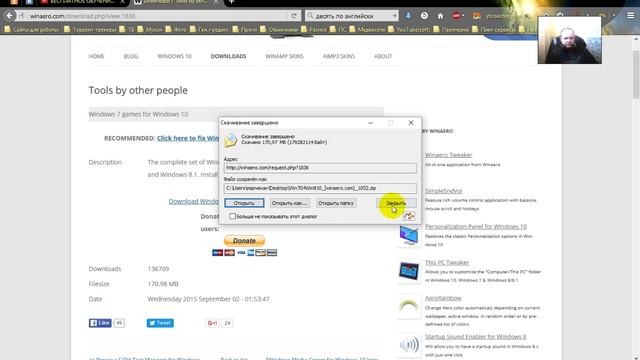This screenshot has width=640, height=360.
Task: Click the saved file path field in dialog
Action: tap(320, 188)
